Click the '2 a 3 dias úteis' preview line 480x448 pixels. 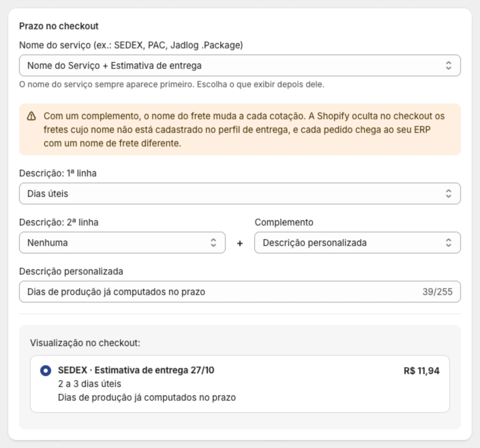point(89,384)
